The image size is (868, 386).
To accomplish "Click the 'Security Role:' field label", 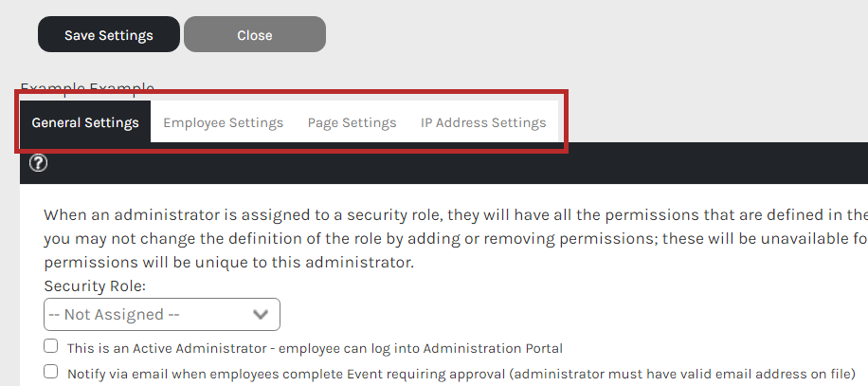I will 95,286.
